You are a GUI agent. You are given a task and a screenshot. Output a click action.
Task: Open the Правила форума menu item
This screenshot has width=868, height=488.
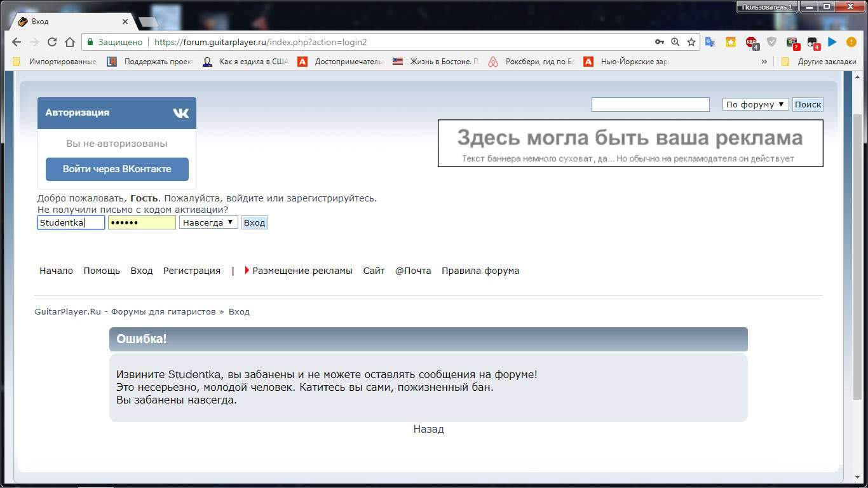[x=480, y=271]
